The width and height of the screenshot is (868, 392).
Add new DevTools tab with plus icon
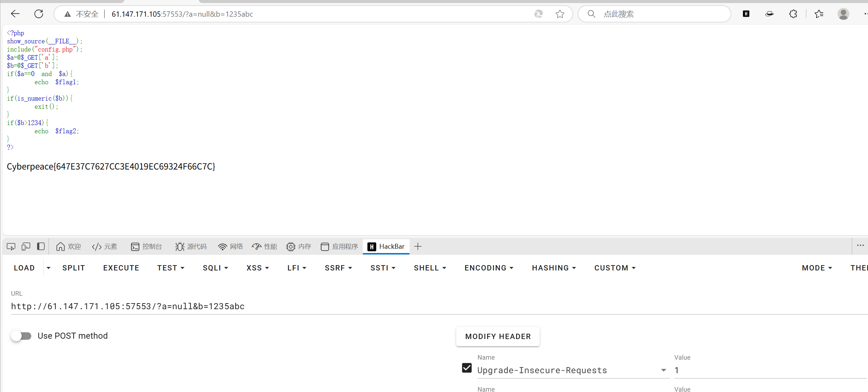coord(418,246)
